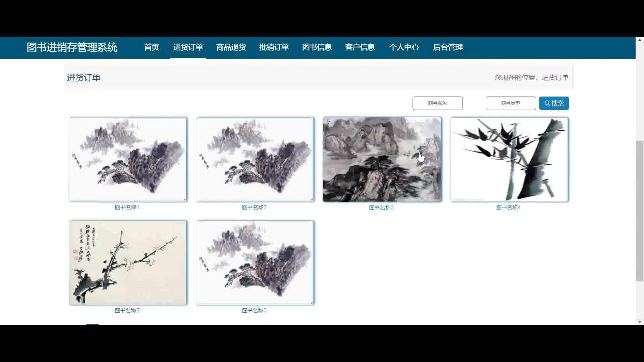
Task: Open 客户信息 in the top menu
Action: [360, 47]
